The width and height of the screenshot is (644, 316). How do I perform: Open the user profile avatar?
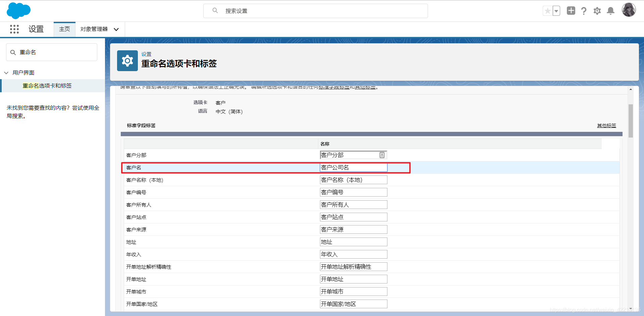point(629,10)
